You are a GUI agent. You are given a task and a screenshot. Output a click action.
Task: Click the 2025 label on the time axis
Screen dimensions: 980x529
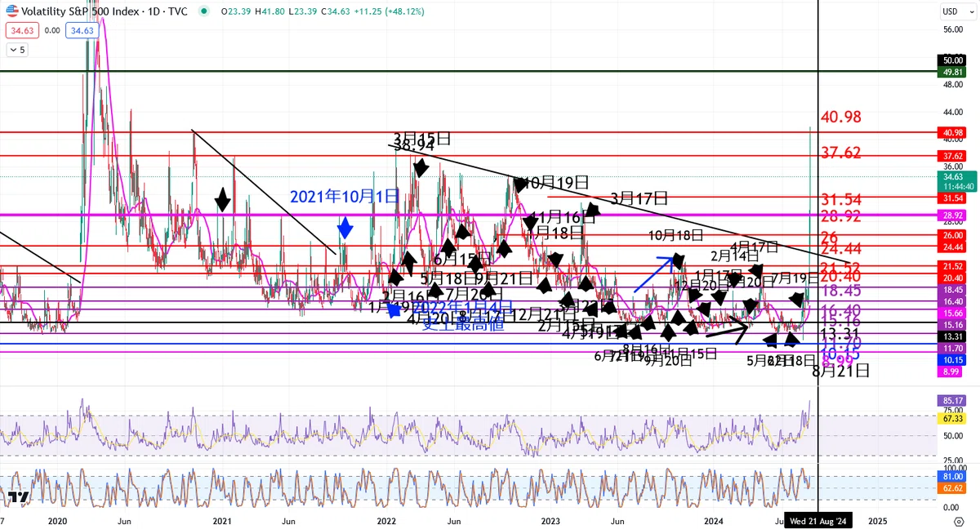[878, 520]
